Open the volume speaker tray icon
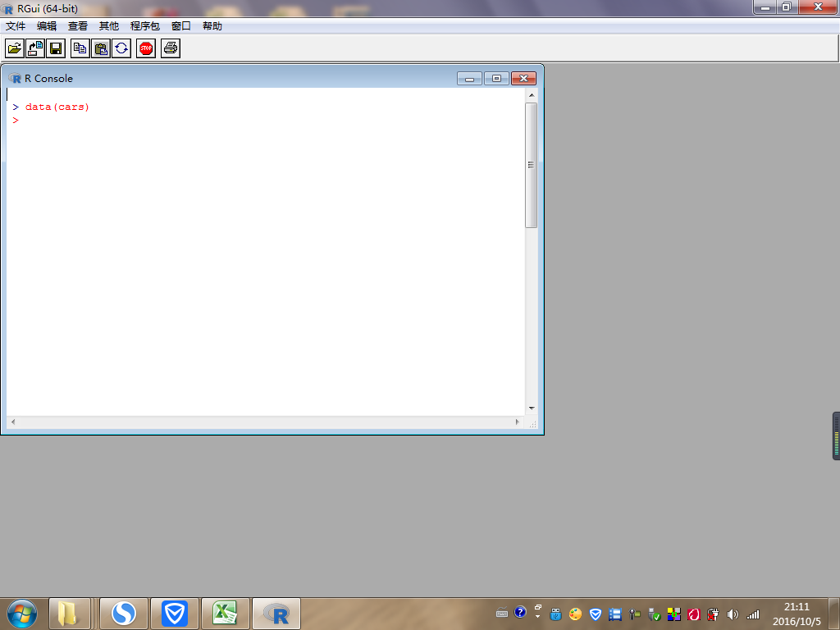Image resolution: width=840 pixels, height=630 pixels. coord(733,614)
